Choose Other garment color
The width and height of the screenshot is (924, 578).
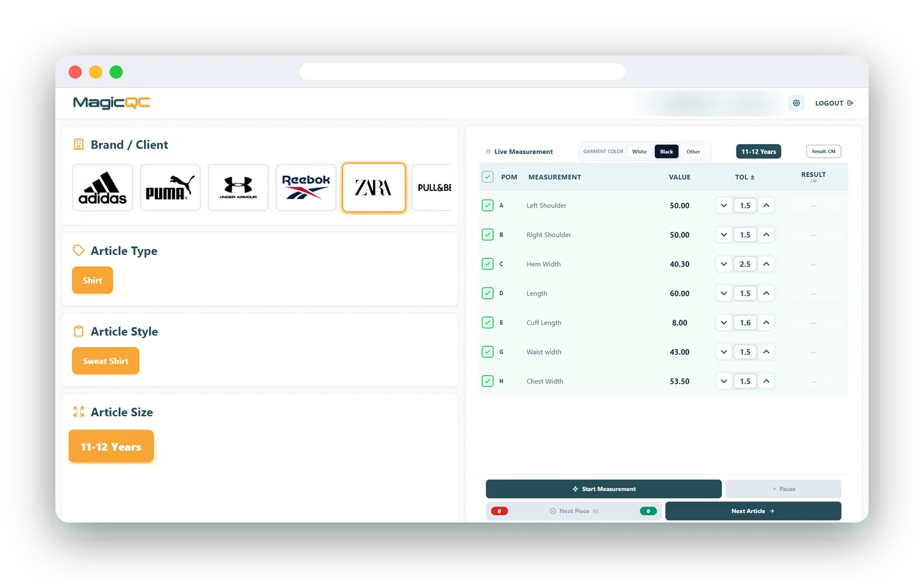(693, 152)
